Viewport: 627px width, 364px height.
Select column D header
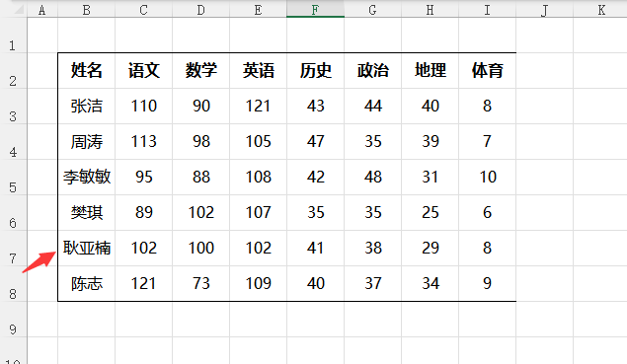point(200,10)
